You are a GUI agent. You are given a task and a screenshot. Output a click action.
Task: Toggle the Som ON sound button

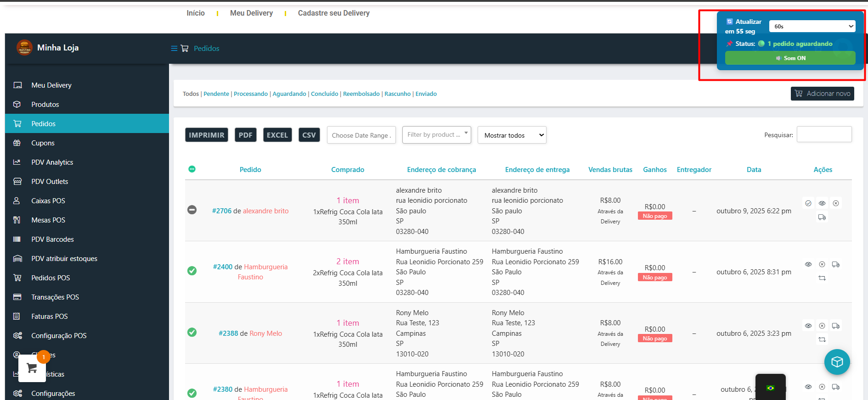tap(790, 58)
